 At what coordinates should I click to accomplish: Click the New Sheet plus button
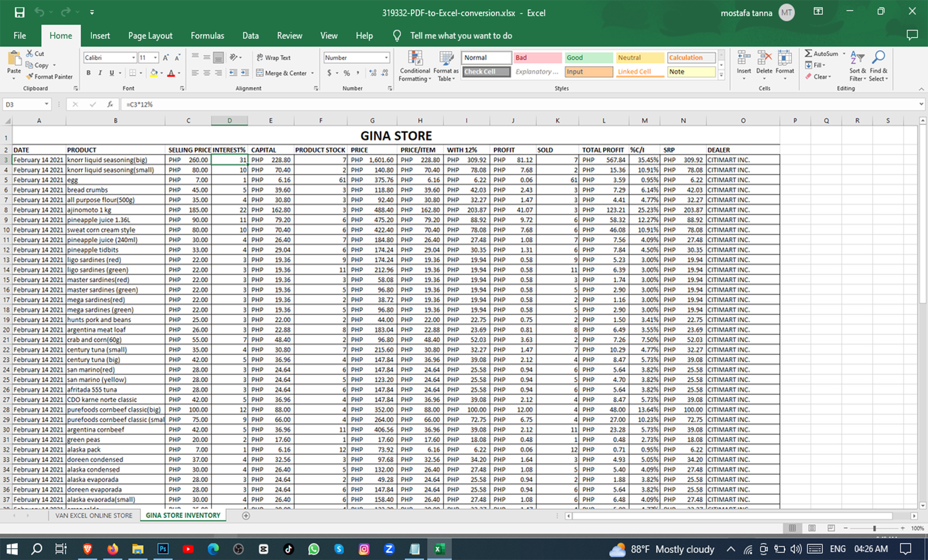point(245,515)
